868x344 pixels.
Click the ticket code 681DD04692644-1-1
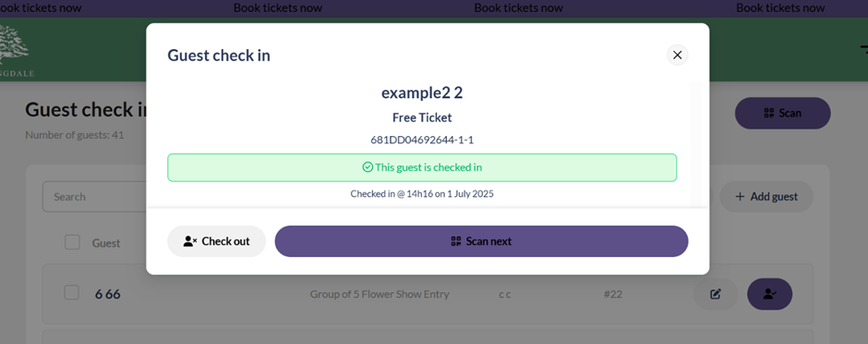pyautogui.click(x=422, y=141)
